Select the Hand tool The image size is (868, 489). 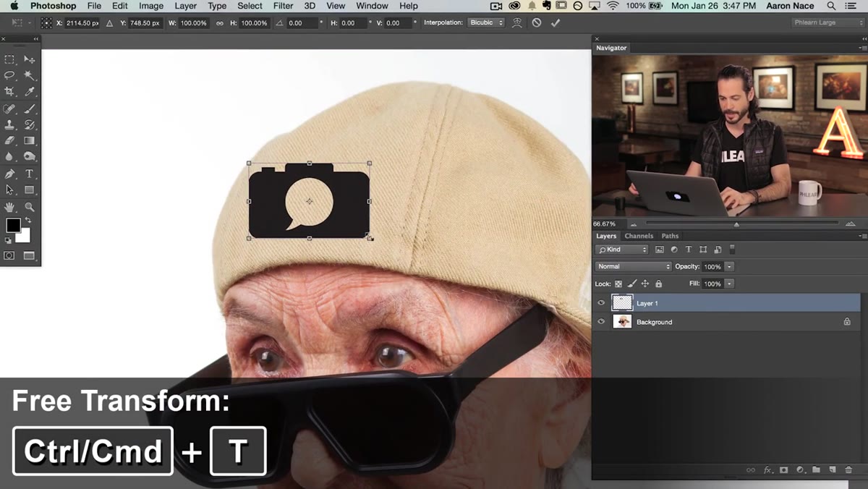tap(9, 207)
